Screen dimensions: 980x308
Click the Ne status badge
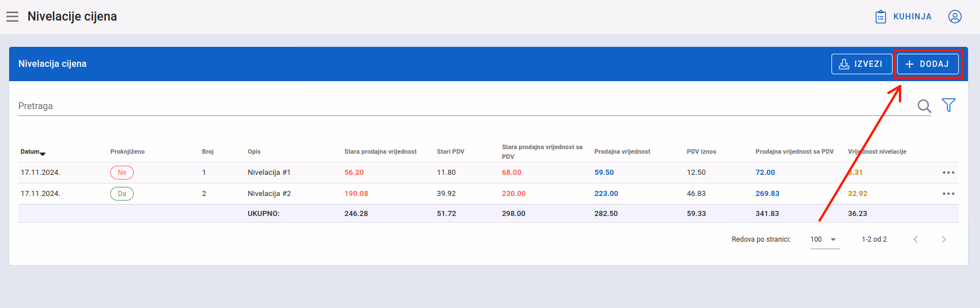[122, 173]
